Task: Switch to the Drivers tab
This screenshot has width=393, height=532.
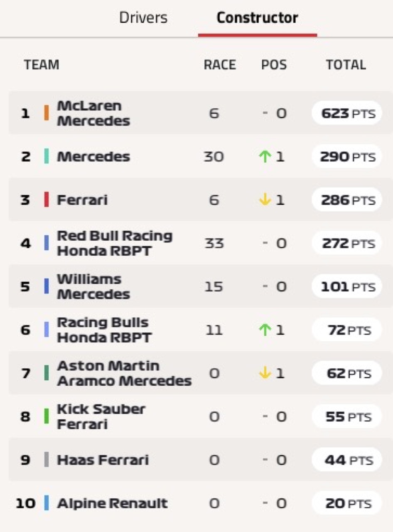Action: pyautogui.click(x=143, y=18)
